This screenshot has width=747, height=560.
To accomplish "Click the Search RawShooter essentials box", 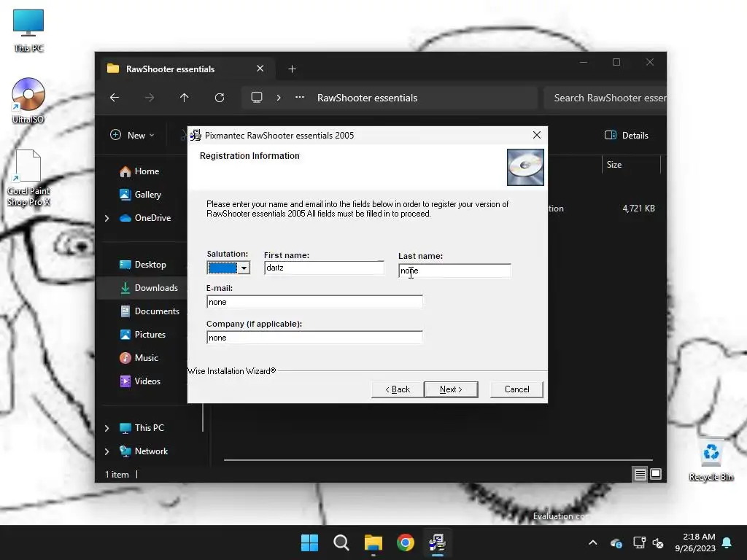I will (x=605, y=98).
